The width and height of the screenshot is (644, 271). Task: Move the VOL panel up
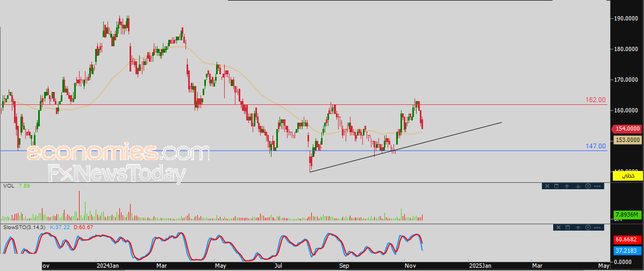[567, 187]
